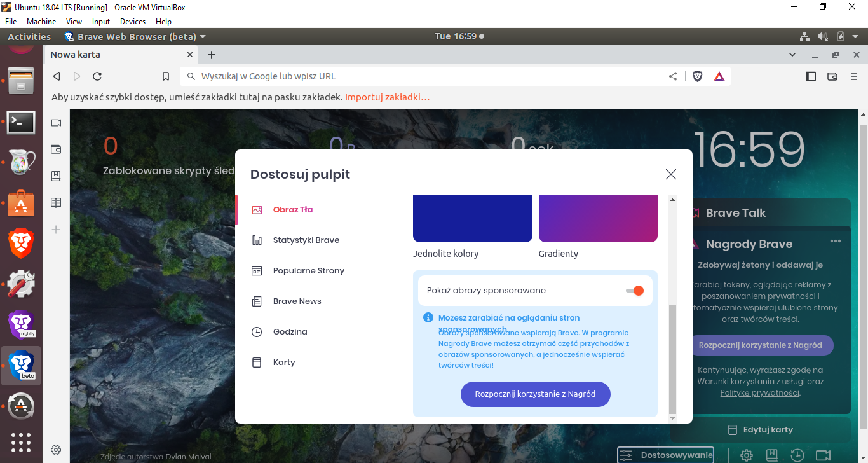Open the Brave Wallet toolbar icon

832,76
